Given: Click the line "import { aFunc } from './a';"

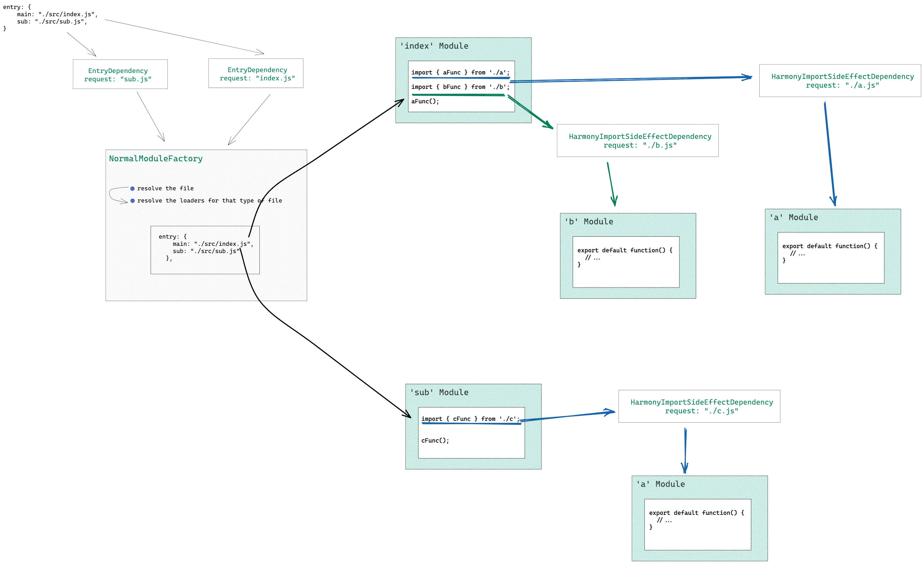Looking at the screenshot, I should pos(460,72).
